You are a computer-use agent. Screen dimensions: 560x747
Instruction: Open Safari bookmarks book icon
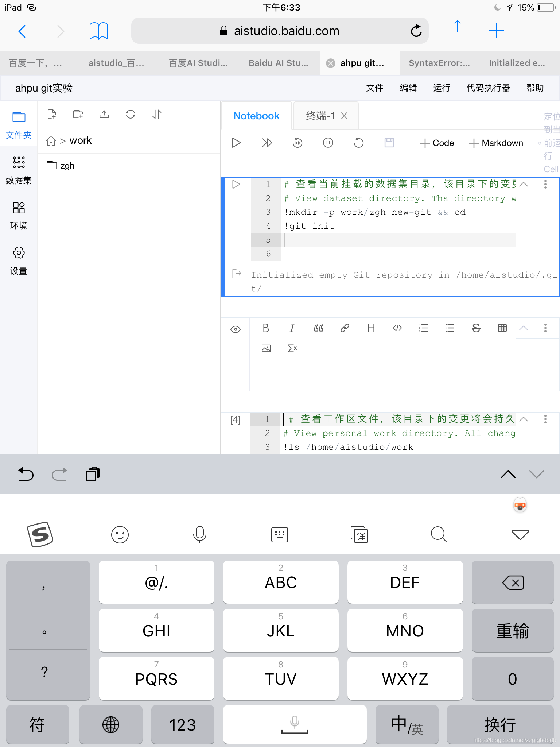(99, 31)
